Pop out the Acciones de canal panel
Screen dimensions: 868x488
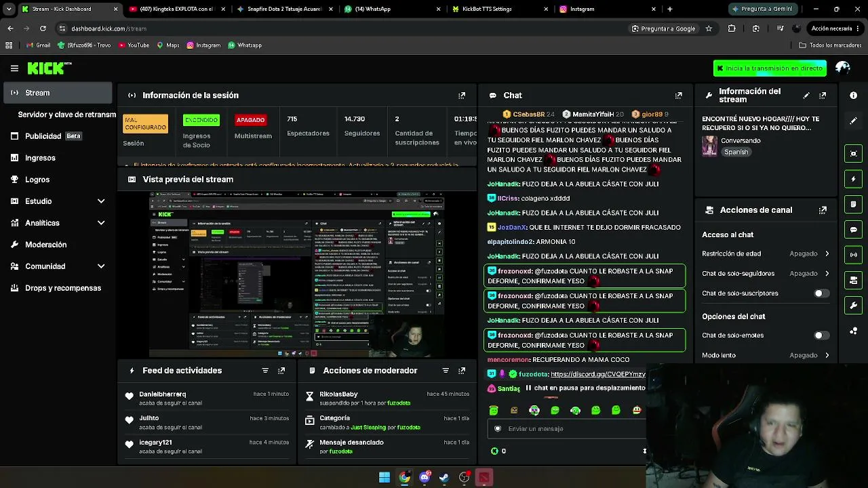pos(823,210)
